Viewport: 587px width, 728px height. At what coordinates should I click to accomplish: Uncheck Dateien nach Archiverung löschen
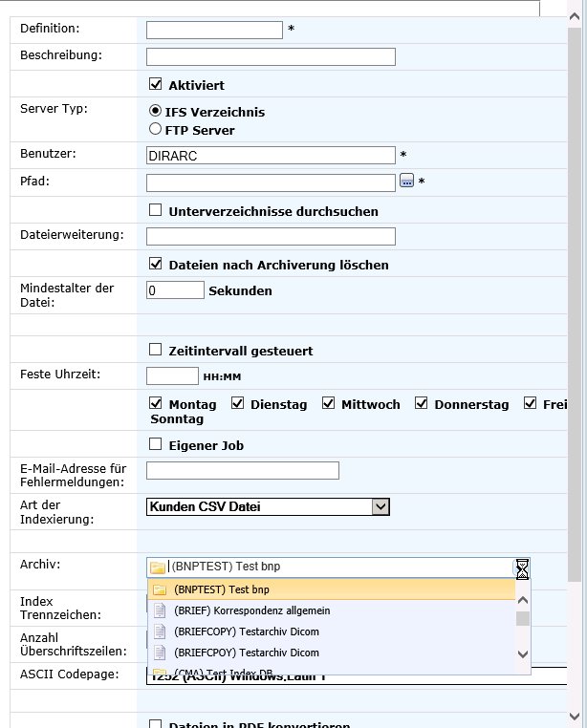click(155, 264)
